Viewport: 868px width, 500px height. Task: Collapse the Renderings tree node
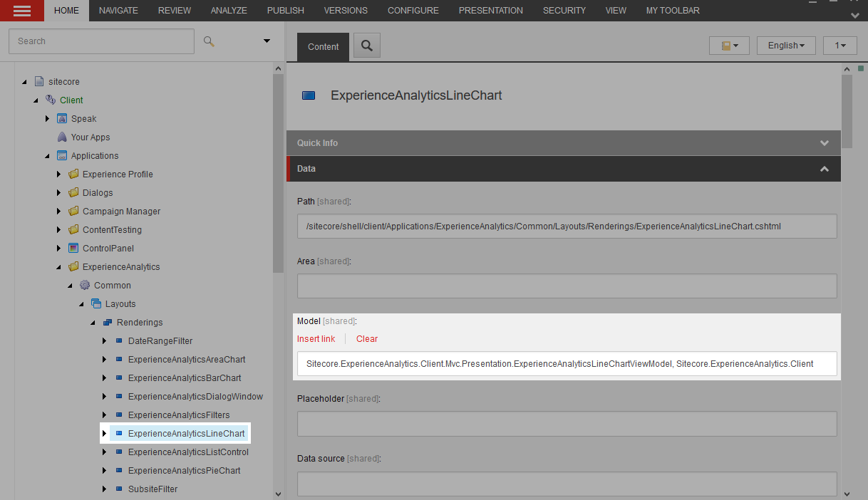pos(93,323)
